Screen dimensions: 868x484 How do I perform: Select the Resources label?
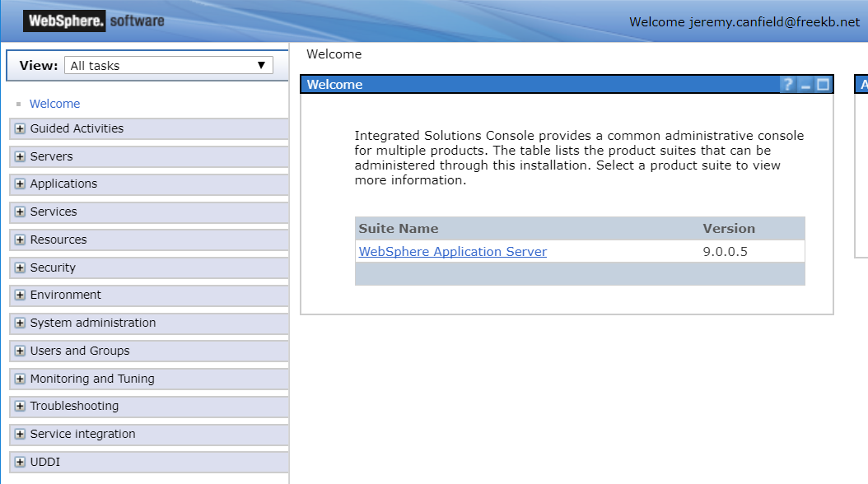[x=58, y=240]
